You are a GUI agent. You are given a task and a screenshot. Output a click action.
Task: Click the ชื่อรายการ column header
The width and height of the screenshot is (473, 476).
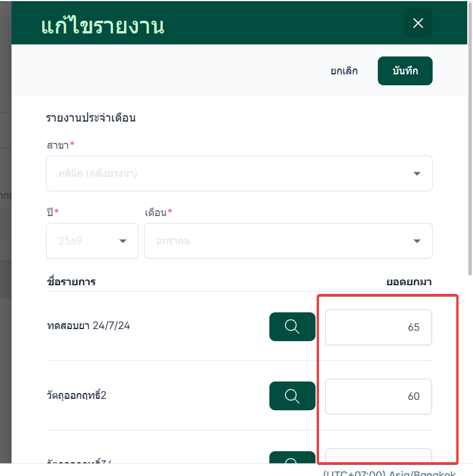point(71,282)
